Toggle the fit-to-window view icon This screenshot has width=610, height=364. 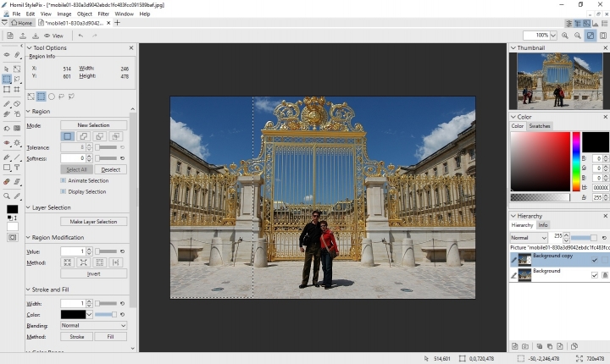coord(591,36)
